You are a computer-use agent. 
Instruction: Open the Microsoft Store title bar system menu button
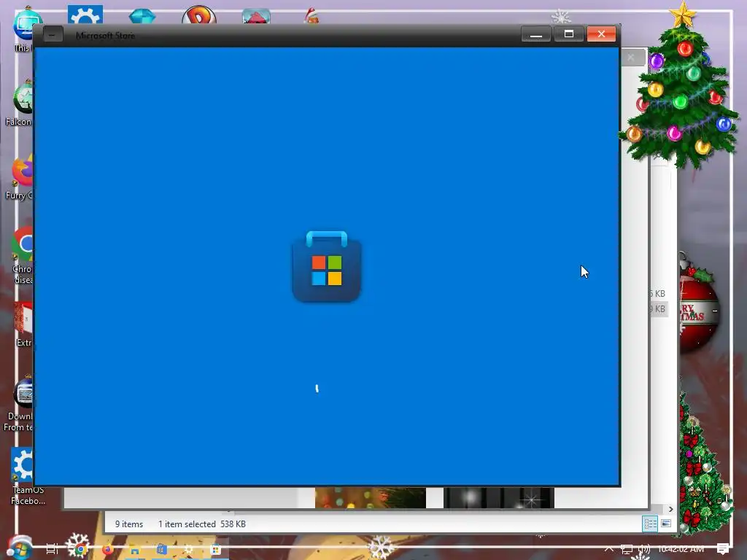(x=53, y=35)
